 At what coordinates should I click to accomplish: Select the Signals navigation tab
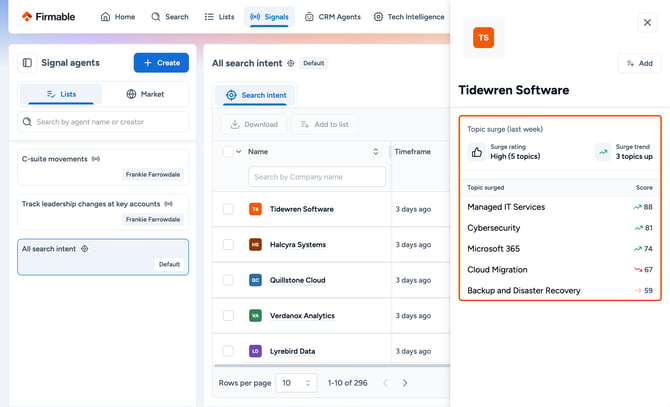[x=269, y=17]
